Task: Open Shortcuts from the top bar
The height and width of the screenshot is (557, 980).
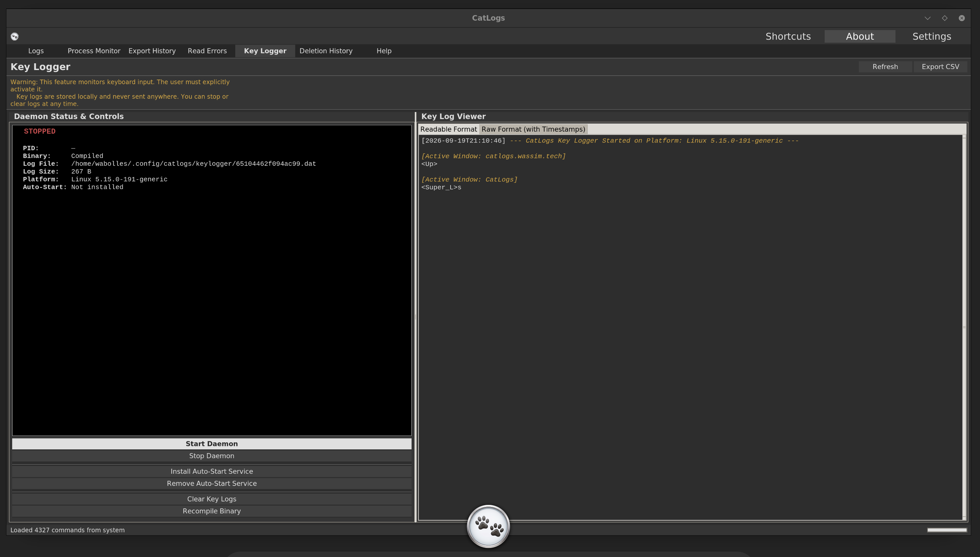Action: [788, 36]
